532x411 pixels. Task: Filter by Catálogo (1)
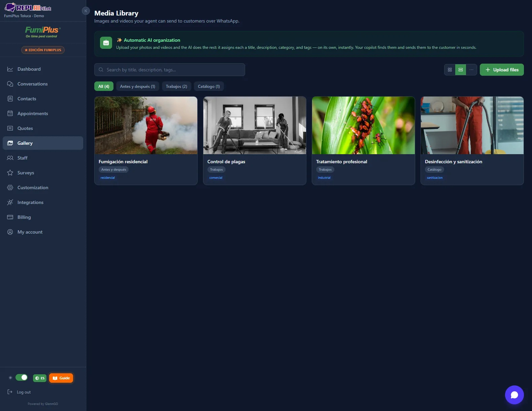coord(209,87)
